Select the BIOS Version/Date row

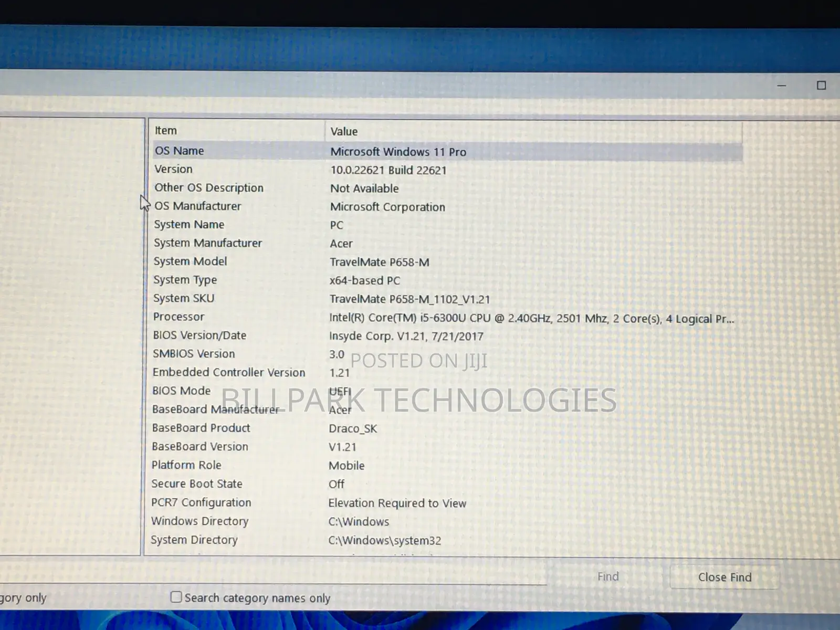447,335
